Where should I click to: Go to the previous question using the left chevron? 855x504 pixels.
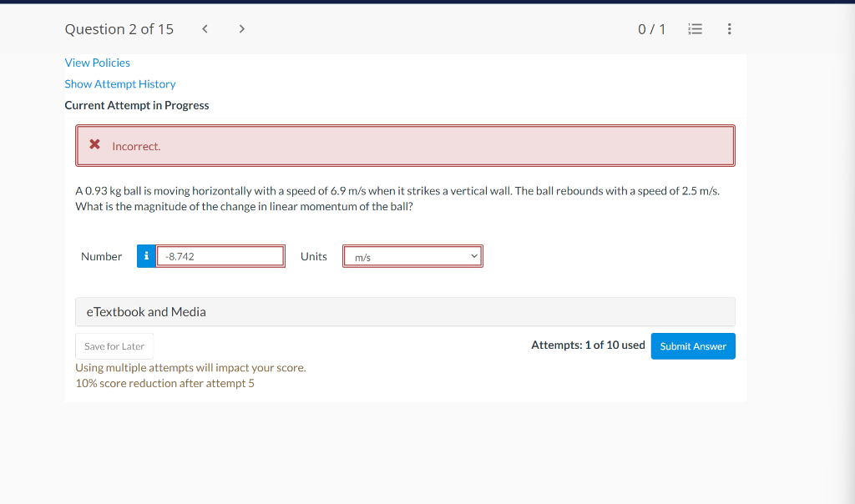[x=205, y=28]
